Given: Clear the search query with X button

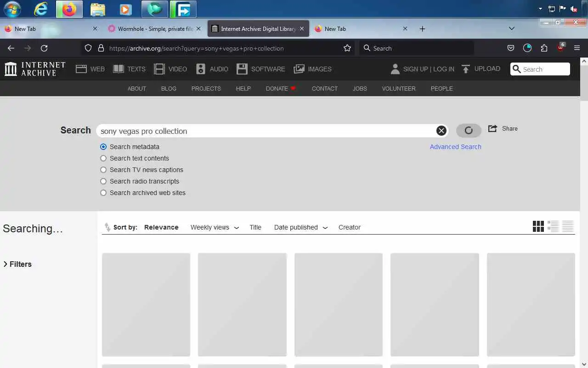Looking at the screenshot, I should (441, 131).
